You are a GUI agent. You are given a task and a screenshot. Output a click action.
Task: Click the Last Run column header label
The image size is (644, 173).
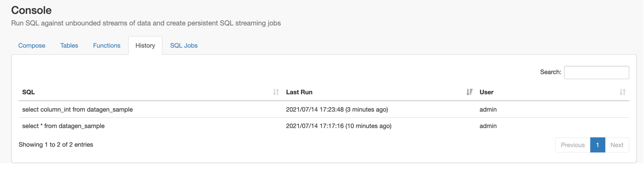click(299, 92)
